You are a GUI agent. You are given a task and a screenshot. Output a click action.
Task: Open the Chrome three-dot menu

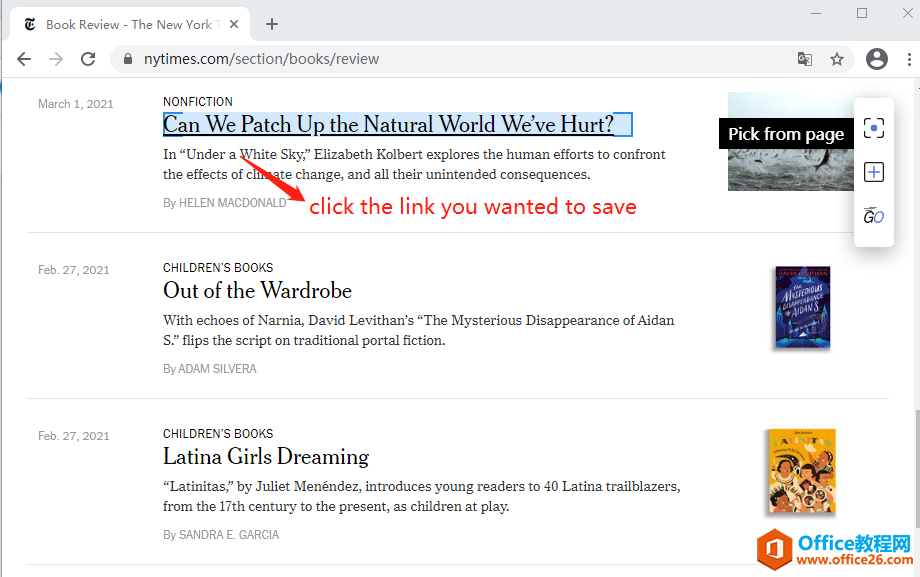point(908,59)
